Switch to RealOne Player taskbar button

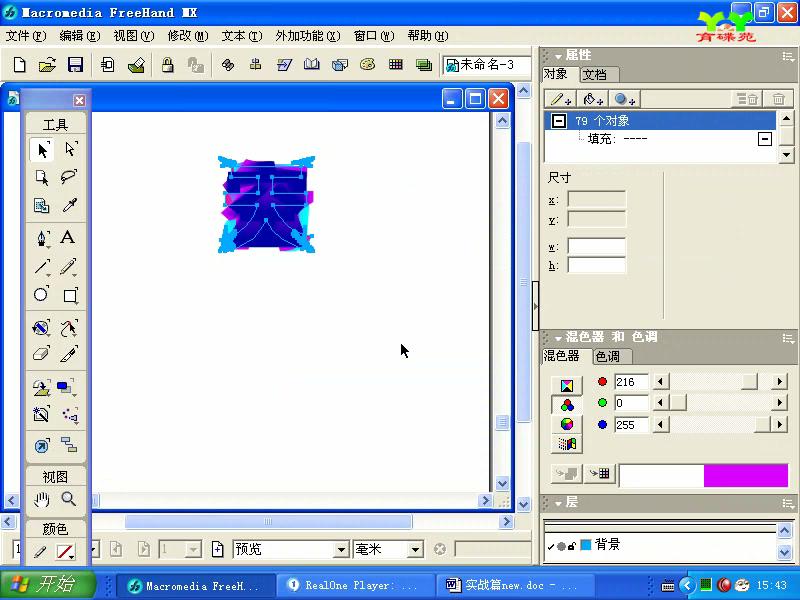(x=355, y=585)
